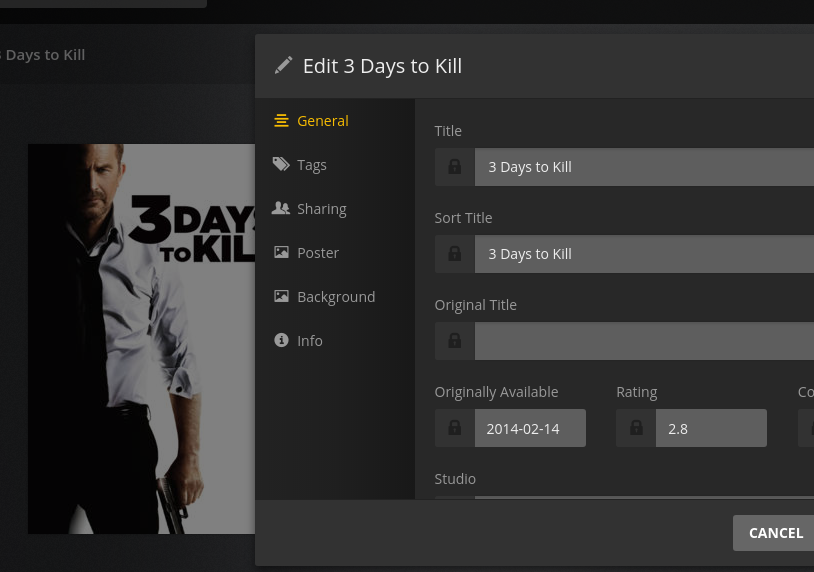Click the Title input field

coord(644,167)
